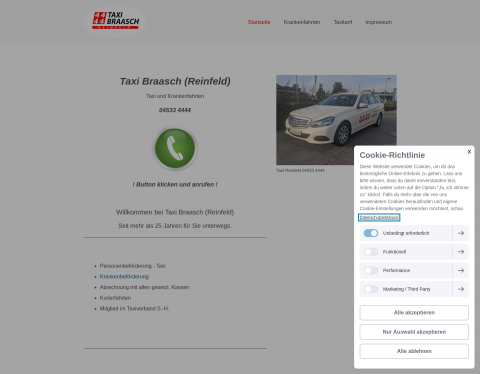480x374 pixels.
Task: Click the Taxi Braasch (Reinfeld) heading
Action: tap(175, 81)
